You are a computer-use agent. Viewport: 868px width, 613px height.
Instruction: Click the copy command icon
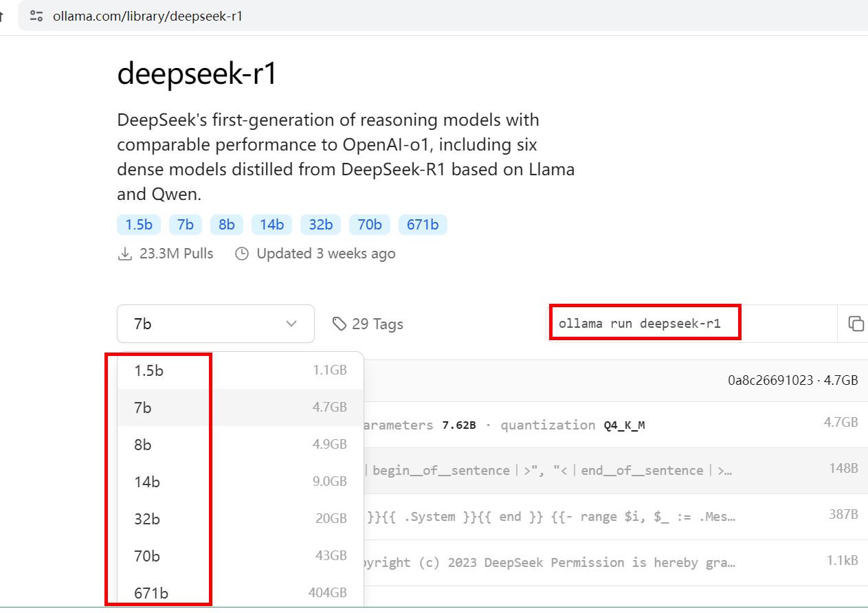point(855,324)
